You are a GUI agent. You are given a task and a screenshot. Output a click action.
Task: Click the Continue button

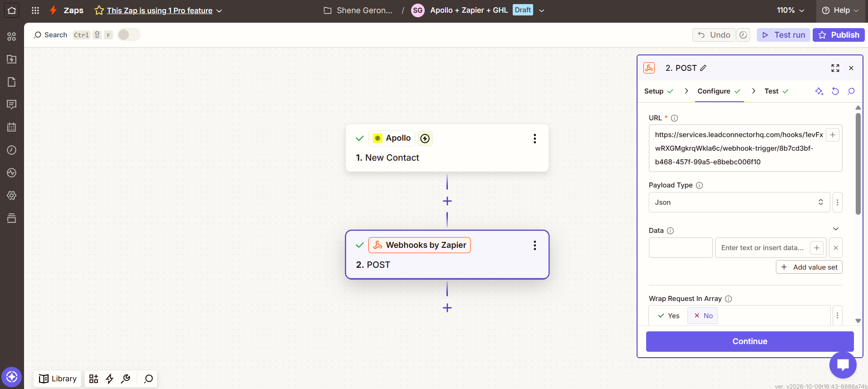point(750,341)
